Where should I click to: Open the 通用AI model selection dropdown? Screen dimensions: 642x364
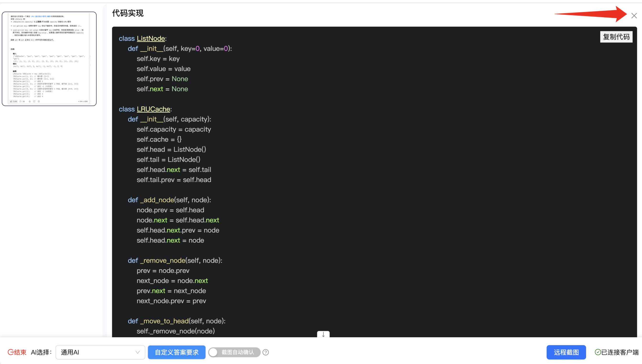point(100,352)
